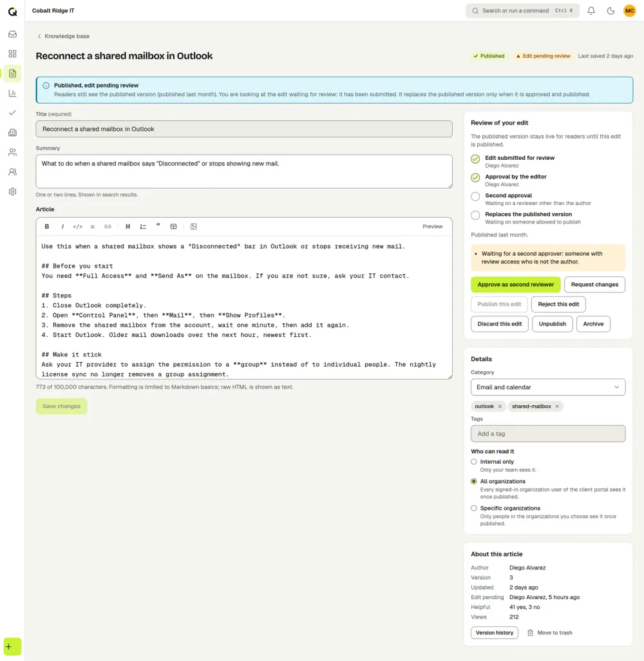Screen dimensions: 644x661
Task: Click the Add a tag input
Action: click(x=548, y=434)
